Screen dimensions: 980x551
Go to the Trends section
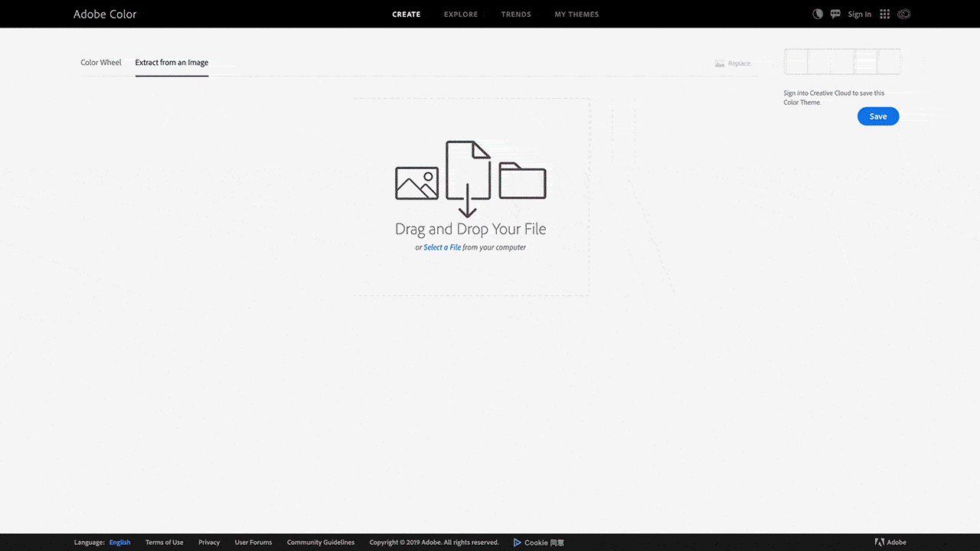click(516, 15)
